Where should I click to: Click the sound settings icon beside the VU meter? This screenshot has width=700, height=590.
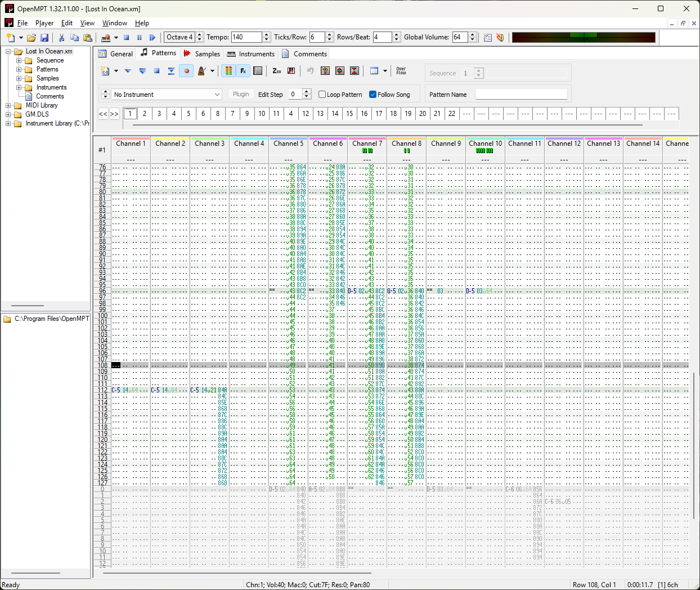pos(500,38)
